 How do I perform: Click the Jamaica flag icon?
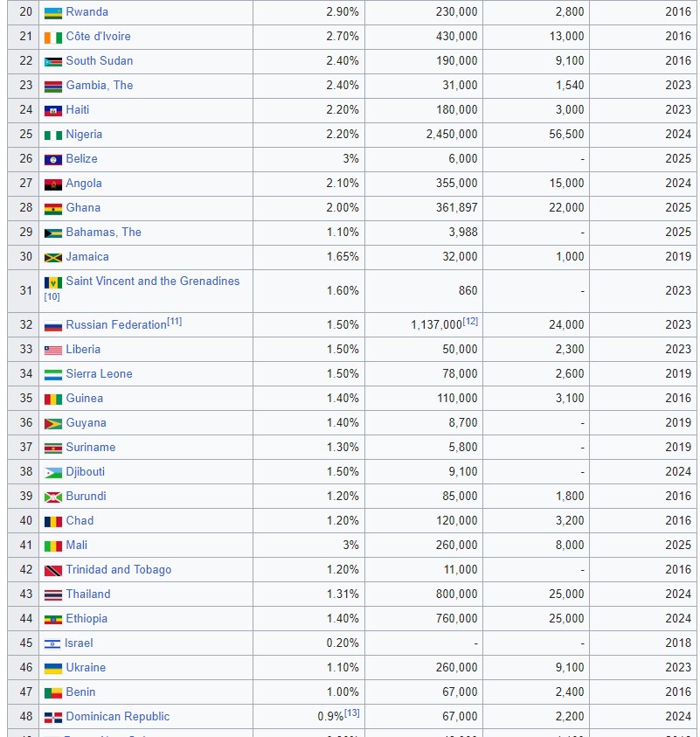coord(53,257)
